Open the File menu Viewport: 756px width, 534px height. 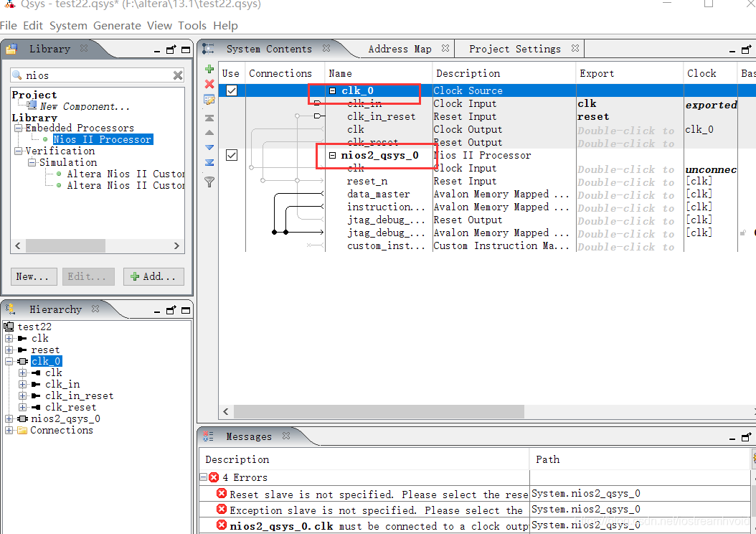pos(9,26)
